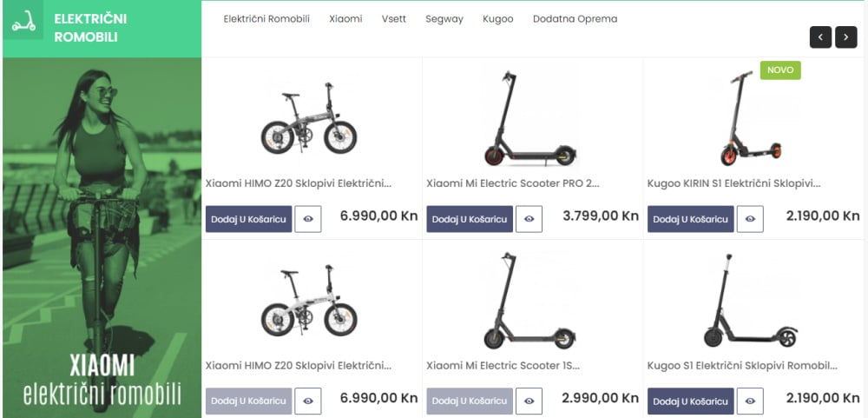Click the next arrow in product carousel
The image size is (868, 418).
point(846,36)
